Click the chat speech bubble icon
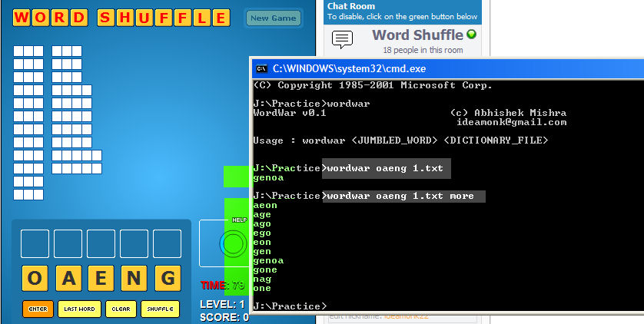This screenshot has height=324, width=644. coord(342,40)
